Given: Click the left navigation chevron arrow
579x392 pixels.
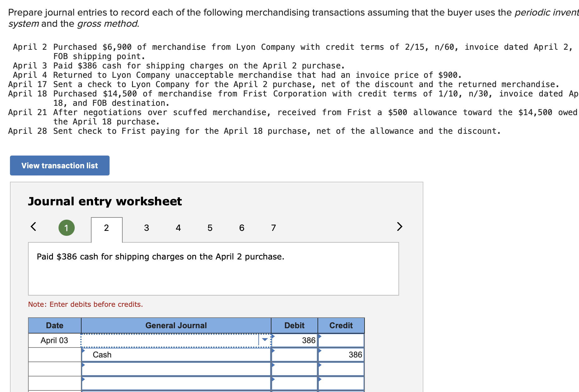Looking at the screenshot, I should [x=34, y=227].
